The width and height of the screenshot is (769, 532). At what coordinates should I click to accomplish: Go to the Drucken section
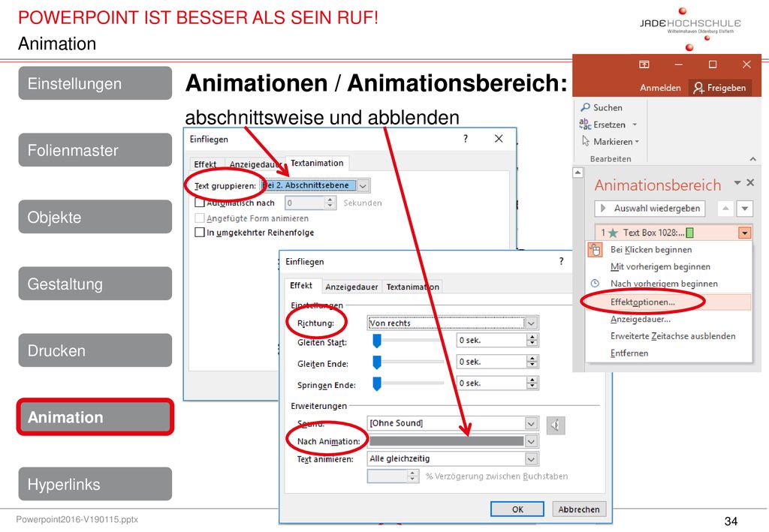click(95, 350)
